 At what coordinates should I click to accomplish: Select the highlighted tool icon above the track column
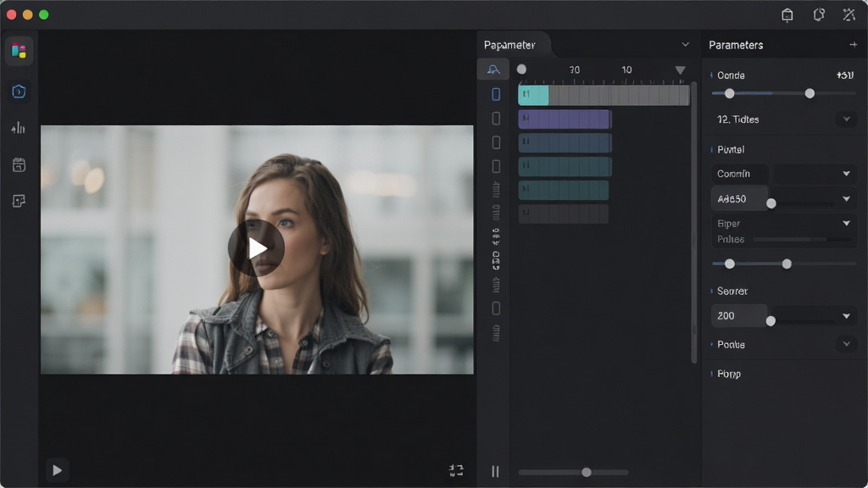[493, 69]
